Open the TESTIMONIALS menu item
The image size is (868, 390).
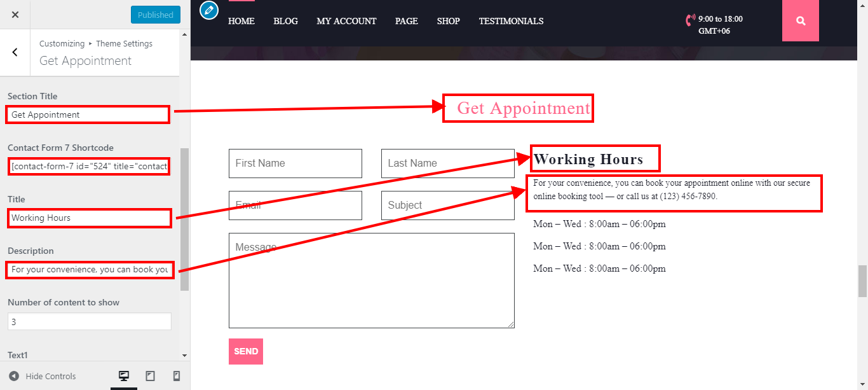click(x=511, y=21)
